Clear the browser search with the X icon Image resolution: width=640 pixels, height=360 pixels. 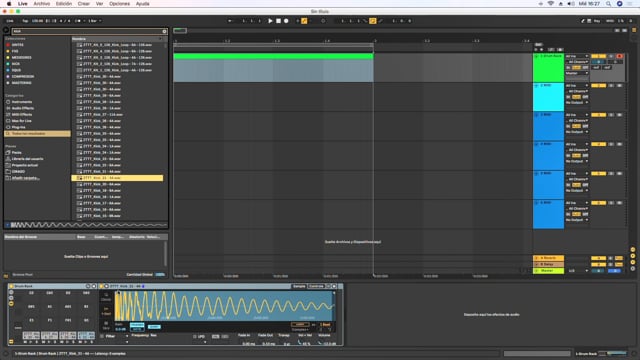164,31
